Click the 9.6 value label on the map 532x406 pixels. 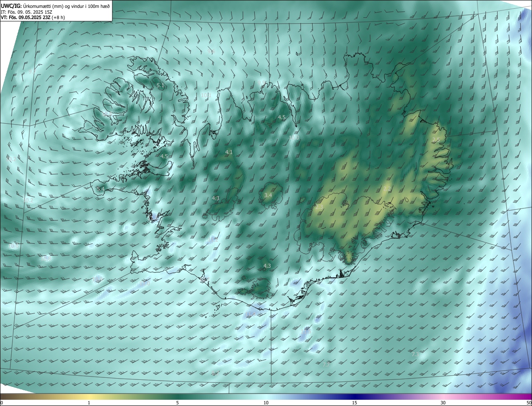click(211, 51)
